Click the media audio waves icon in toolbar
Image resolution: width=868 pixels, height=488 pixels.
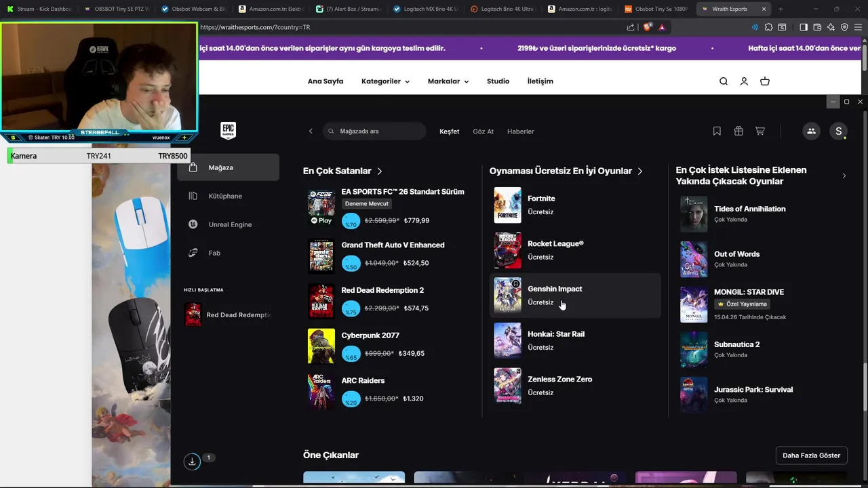point(755,27)
